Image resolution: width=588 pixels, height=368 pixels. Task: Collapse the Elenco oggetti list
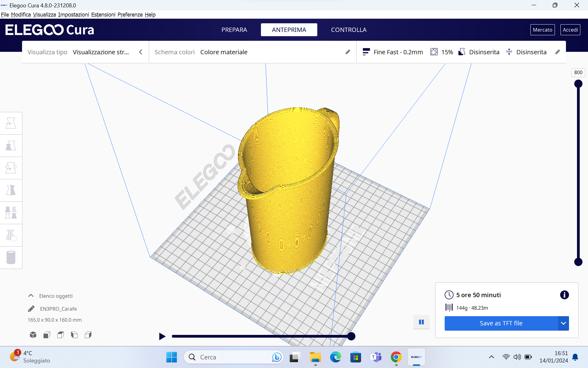(x=31, y=296)
